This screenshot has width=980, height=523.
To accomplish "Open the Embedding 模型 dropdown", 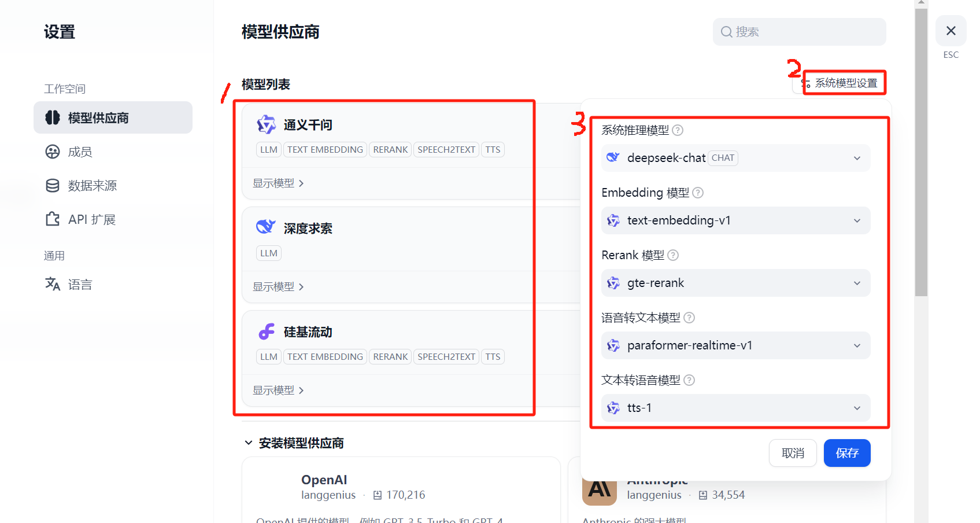I will click(735, 220).
